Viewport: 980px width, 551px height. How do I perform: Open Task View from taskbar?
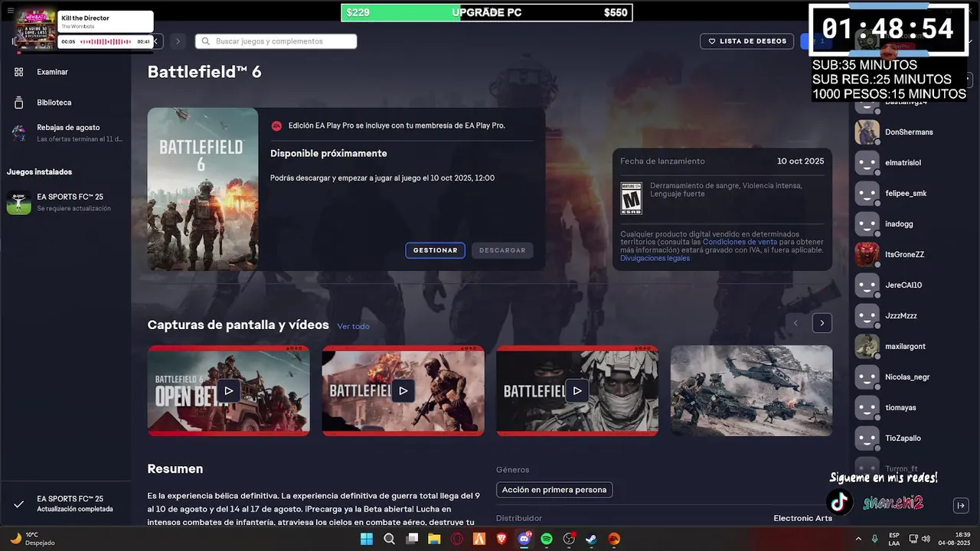[x=412, y=539]
